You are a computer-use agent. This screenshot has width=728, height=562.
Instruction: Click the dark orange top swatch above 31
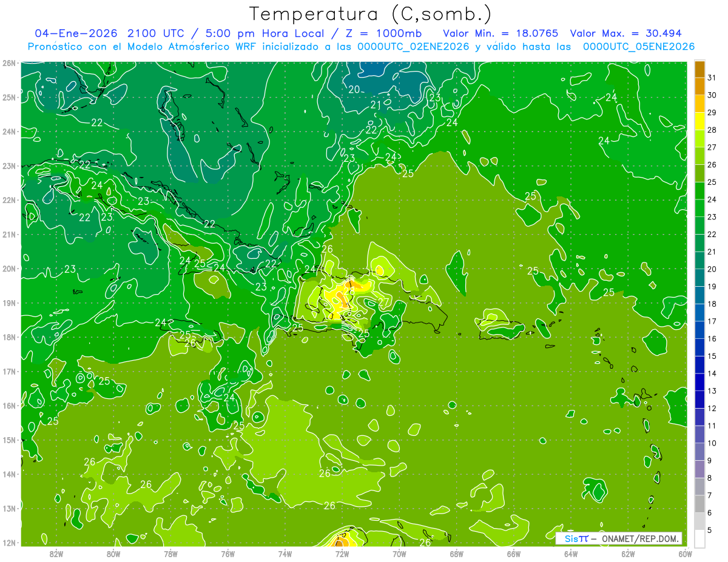pos(699,69)
